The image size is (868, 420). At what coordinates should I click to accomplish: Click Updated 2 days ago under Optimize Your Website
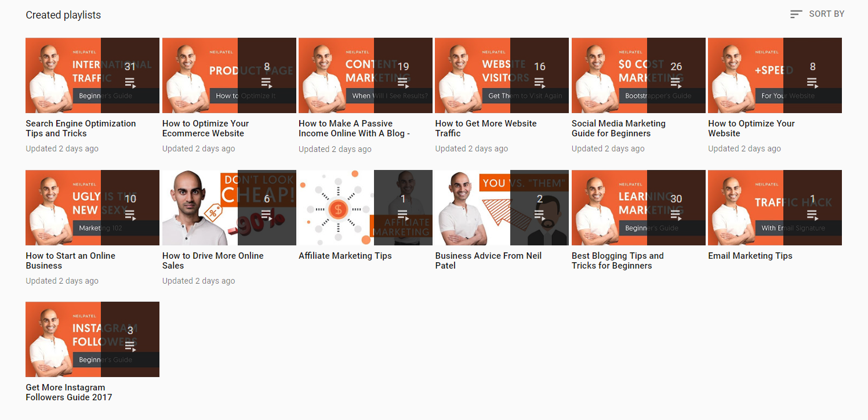coord(744,149)
